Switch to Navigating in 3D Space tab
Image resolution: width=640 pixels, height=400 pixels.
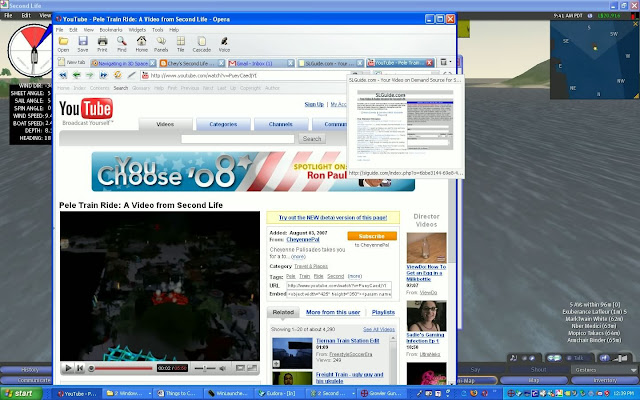[x=124, y=63]
